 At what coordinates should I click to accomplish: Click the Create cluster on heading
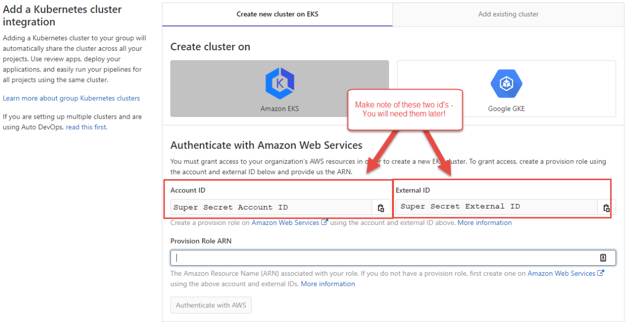210,47
